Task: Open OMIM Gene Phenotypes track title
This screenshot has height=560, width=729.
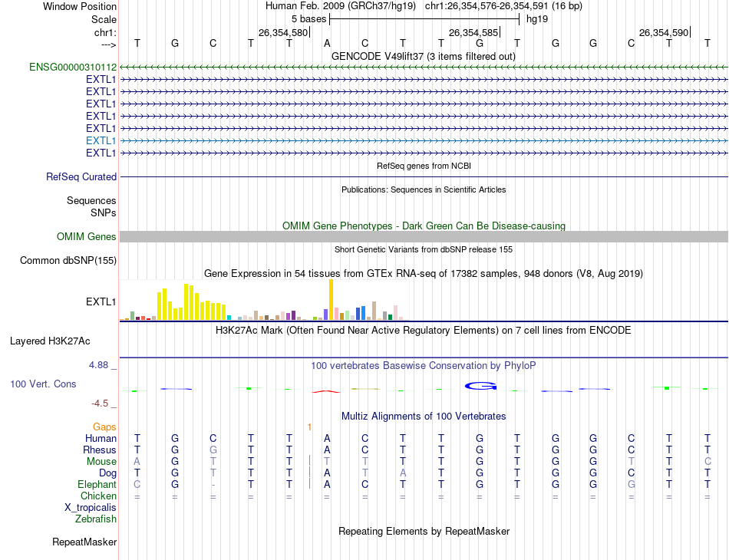Action: coord(424,226)
